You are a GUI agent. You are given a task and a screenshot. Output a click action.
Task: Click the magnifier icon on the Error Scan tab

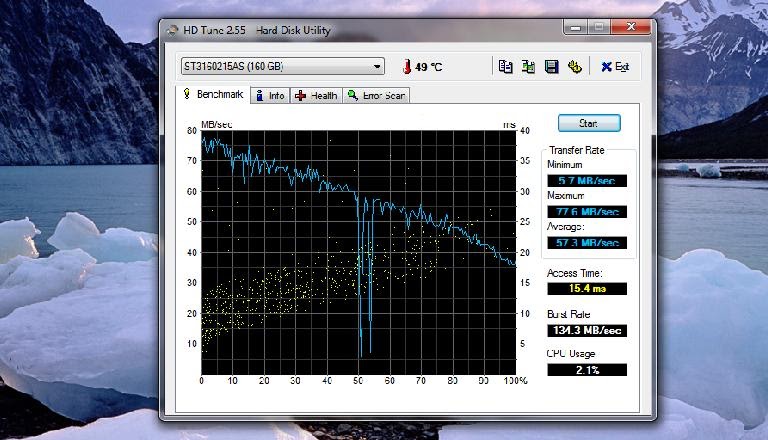tap(353, 95)
